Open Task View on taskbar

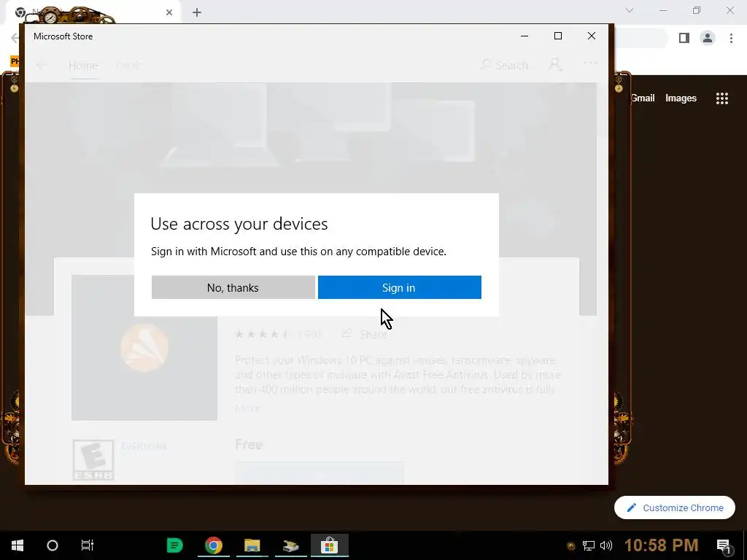point(88,545)
